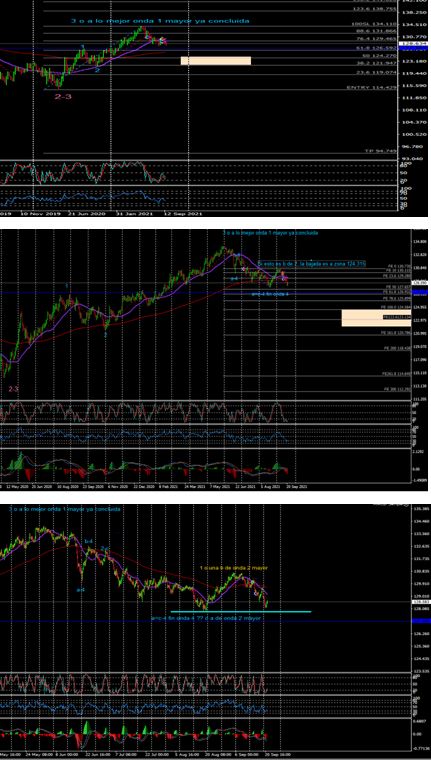The height and width of the screenshot is (763, 431).
Task: Click the blue price marker on middle chart axis
Action: [419, 292]
